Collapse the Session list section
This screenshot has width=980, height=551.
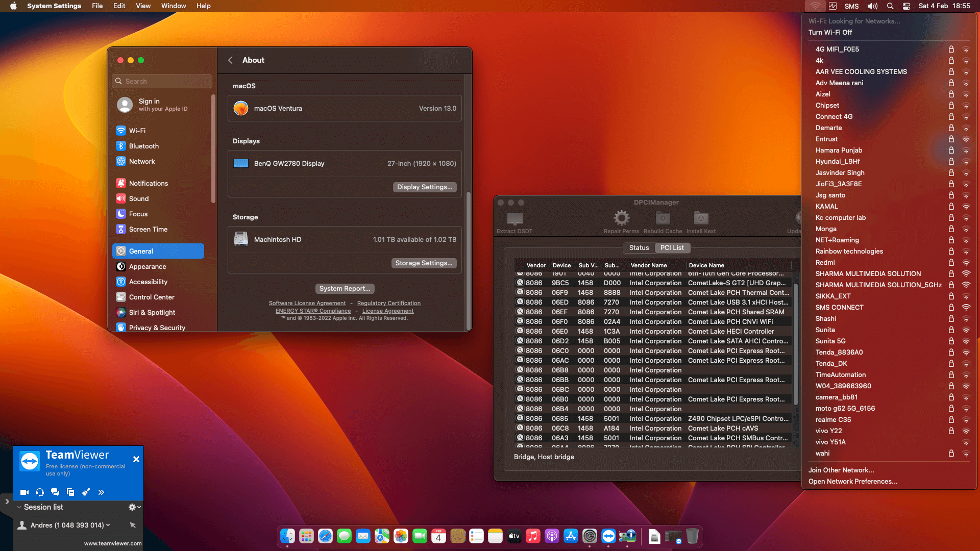[19, 507]
